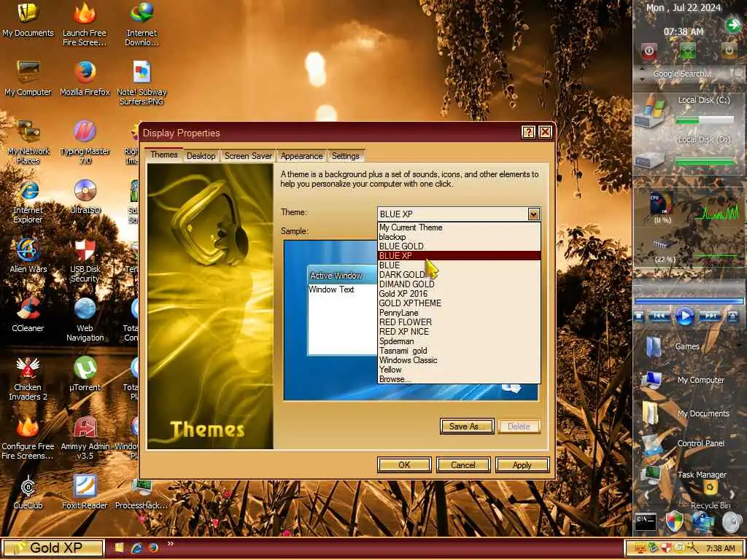Collapse the Theme dropdown arrow
The width and height of the screenshot is (747, 560).
tap(533, 214)
